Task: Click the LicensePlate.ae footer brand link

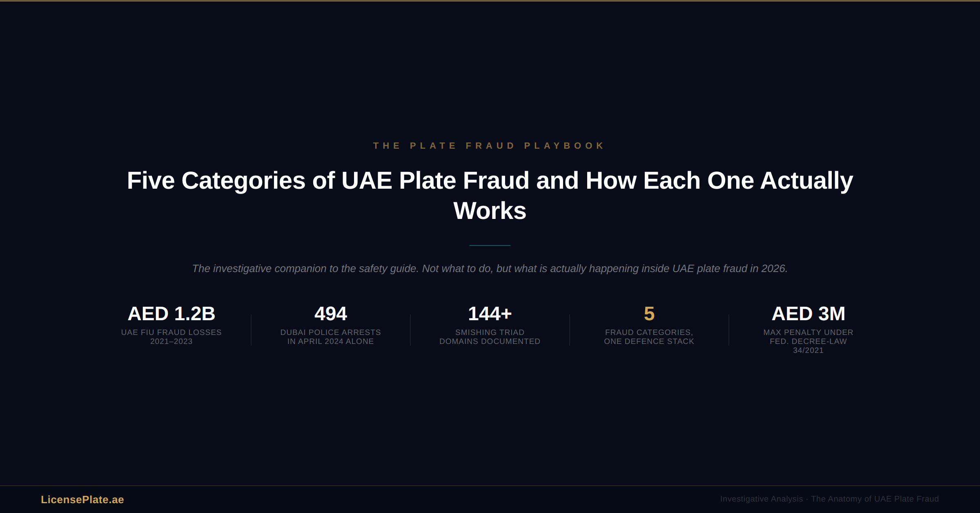Action: (x=82, y=500)
